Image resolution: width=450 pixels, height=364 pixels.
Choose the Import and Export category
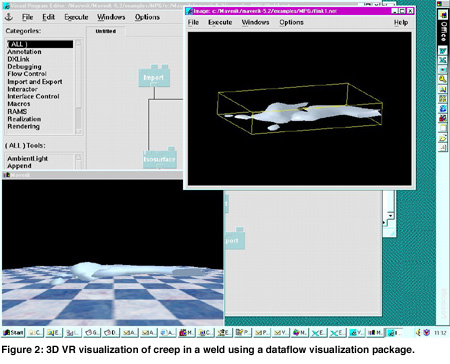[x=35, y=82]
